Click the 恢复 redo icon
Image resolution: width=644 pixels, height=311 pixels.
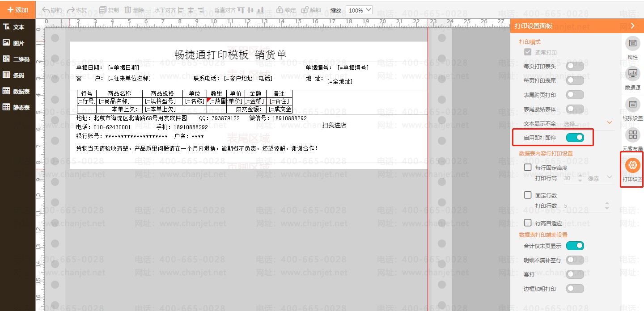click(71, 10)
